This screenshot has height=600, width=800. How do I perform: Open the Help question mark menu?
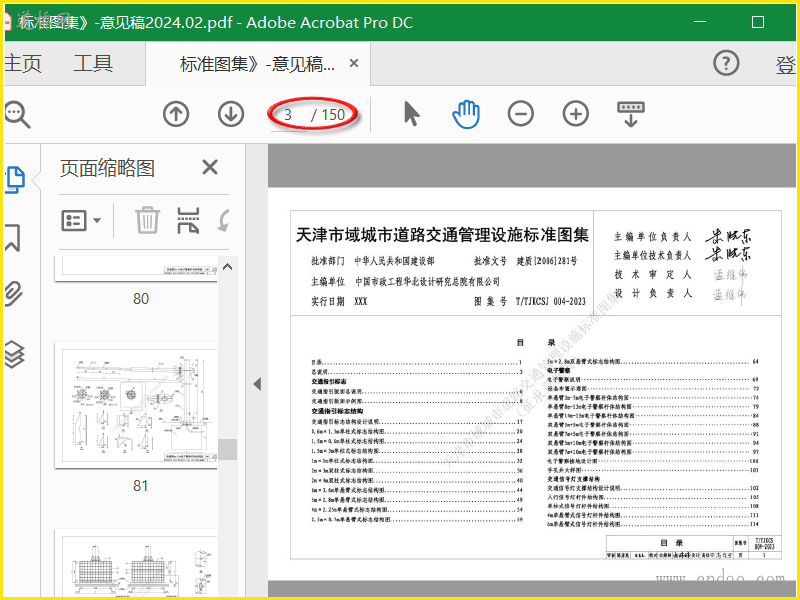(x=726, y=63)
